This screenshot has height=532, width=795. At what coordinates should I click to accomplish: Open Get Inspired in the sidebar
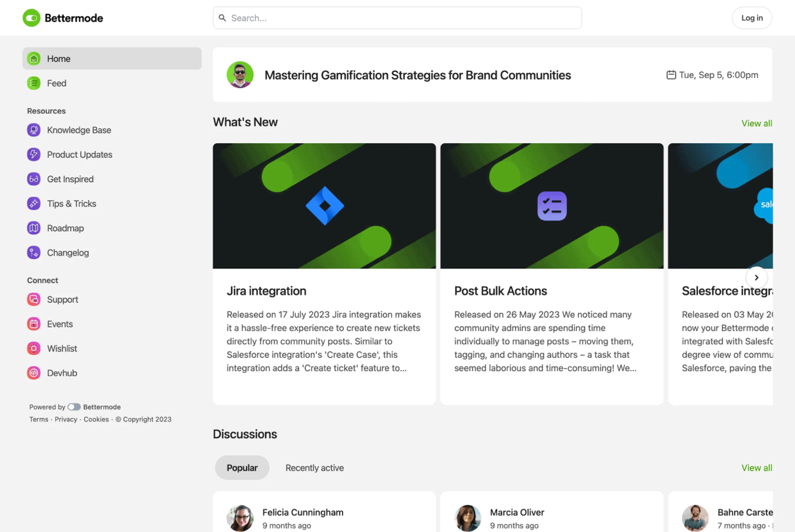tap(112, 179)
